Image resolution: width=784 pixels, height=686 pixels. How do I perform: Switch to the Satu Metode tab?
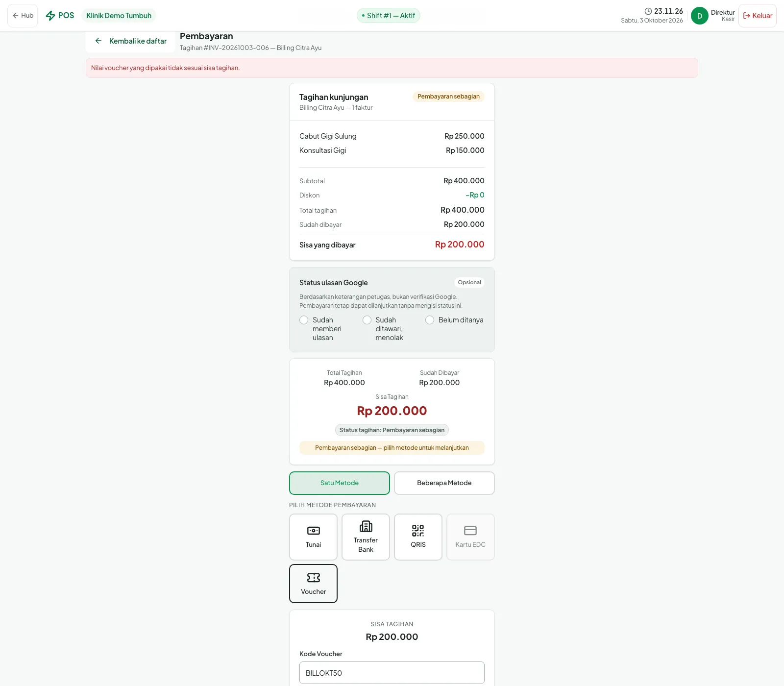click(340, 483)
